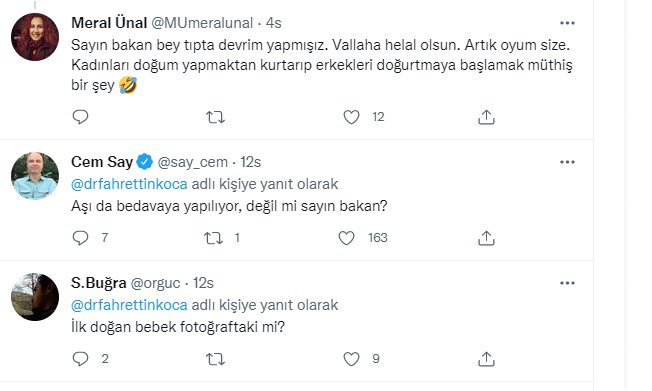This screenshot has width=652, height=391.
Task: Reply to Cem Say's tweet
Action: tap(80, 238)
